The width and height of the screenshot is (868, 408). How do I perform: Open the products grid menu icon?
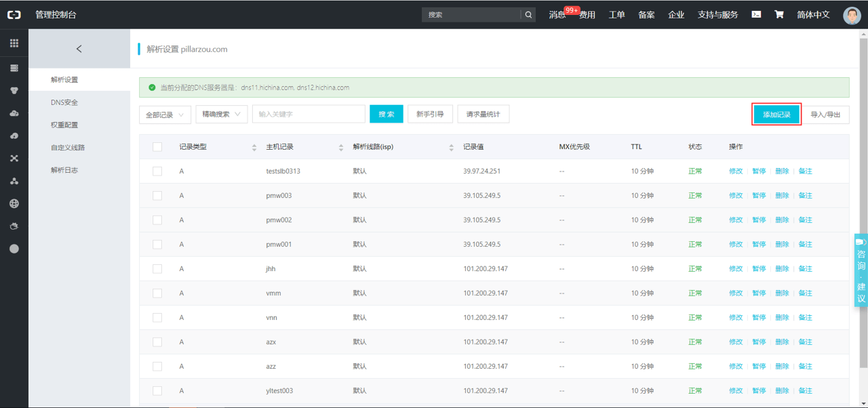coord(14,43)
